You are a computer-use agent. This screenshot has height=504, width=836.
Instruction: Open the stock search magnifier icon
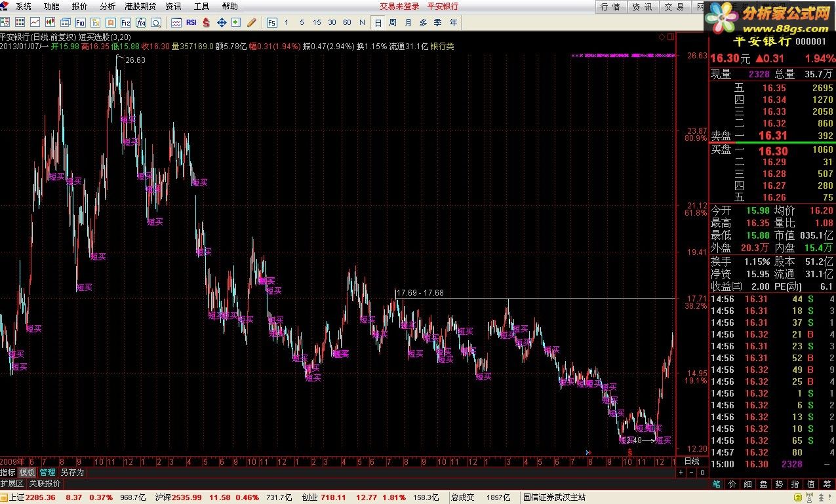[x=156, y=22]
